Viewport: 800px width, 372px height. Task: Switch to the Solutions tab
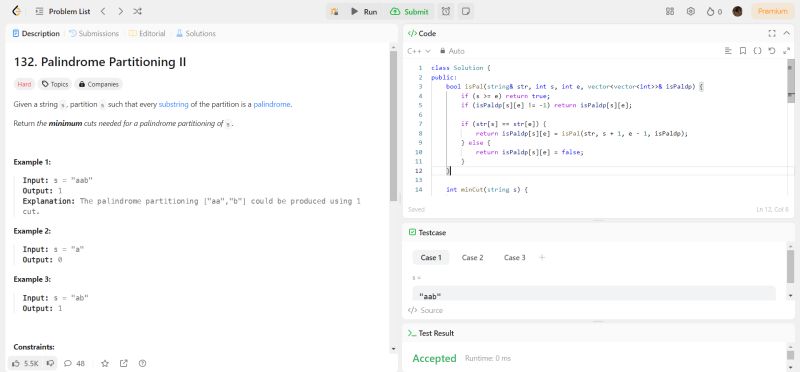(x=196, y=33)
